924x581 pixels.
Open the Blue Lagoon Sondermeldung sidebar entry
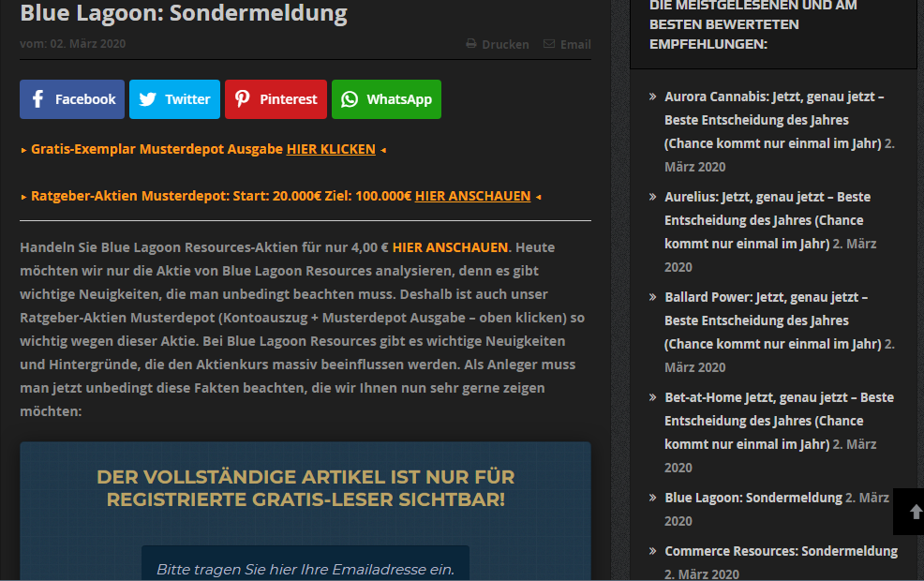coord(754,498)
